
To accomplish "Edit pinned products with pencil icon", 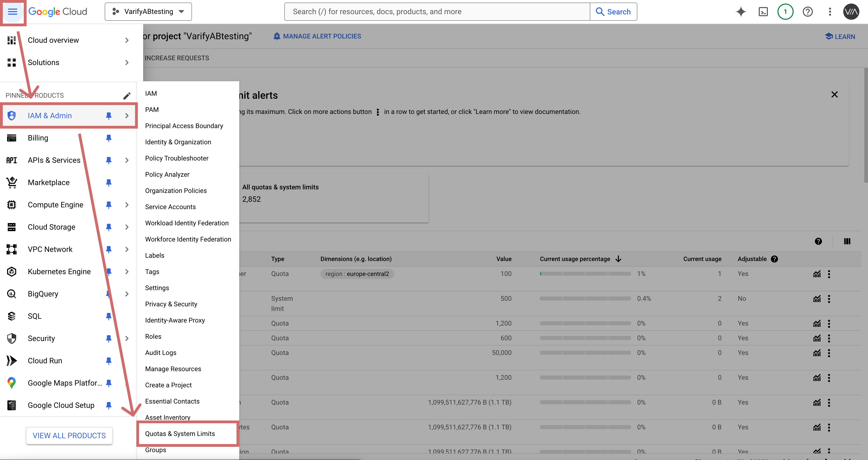I will 127,96.
